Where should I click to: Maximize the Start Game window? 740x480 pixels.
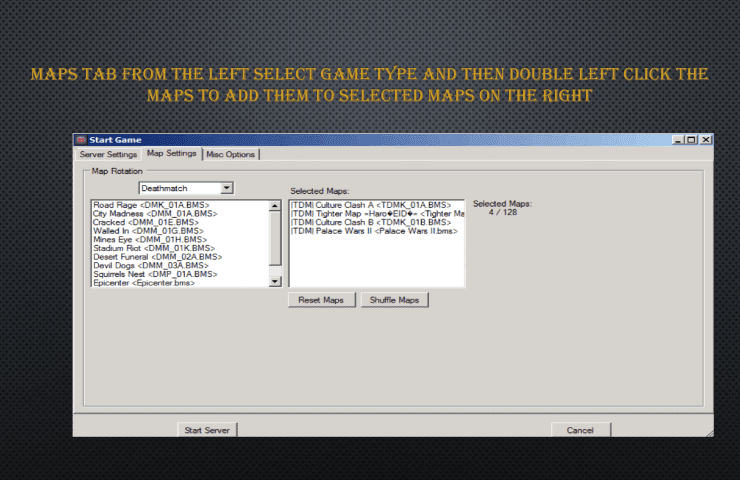tap(691, 140)
